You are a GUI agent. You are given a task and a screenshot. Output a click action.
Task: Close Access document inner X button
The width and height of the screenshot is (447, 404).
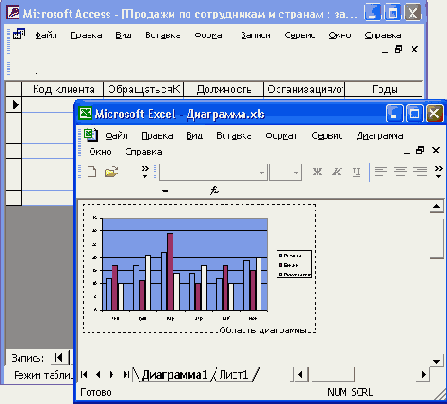(414, 49)
